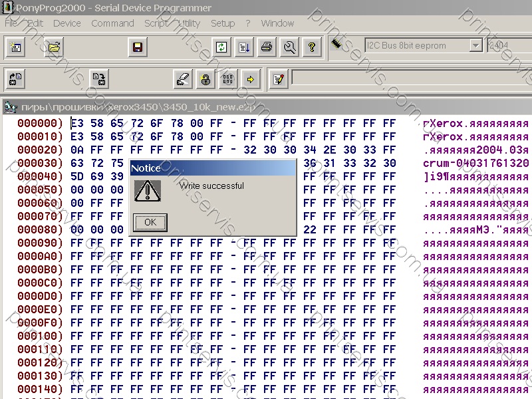Select address label 000020)

click(41, 150)
